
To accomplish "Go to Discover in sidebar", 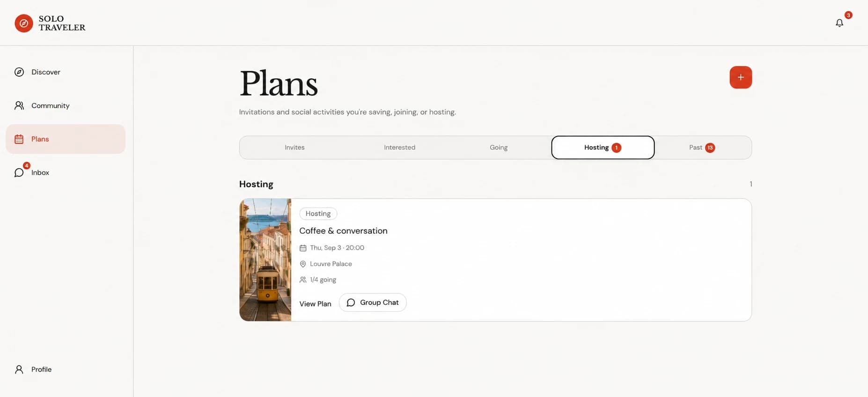I will (46, 72).
